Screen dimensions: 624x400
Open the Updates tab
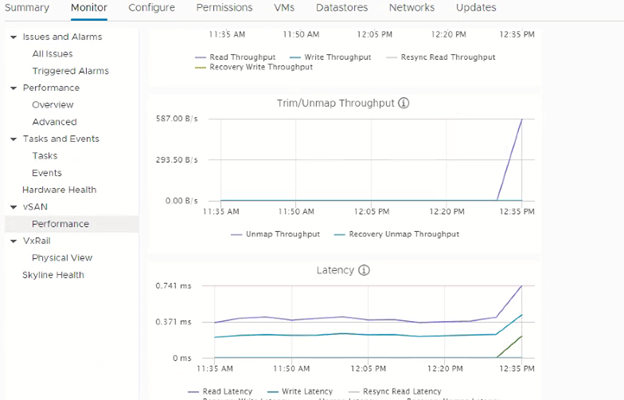(x=476, y=8)
